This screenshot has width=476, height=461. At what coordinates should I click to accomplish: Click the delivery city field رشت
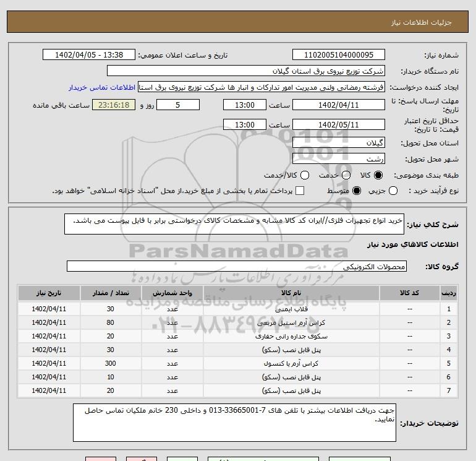click(339, 158)
